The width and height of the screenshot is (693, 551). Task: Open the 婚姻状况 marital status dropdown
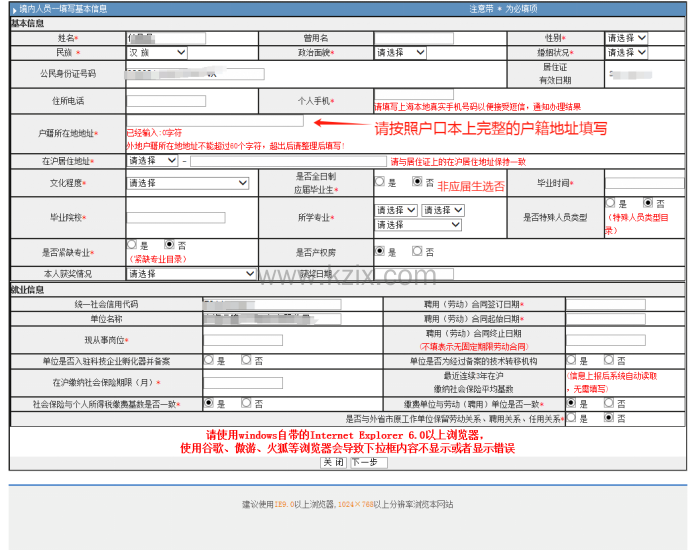pyautogui.click(x=626, y=52)
